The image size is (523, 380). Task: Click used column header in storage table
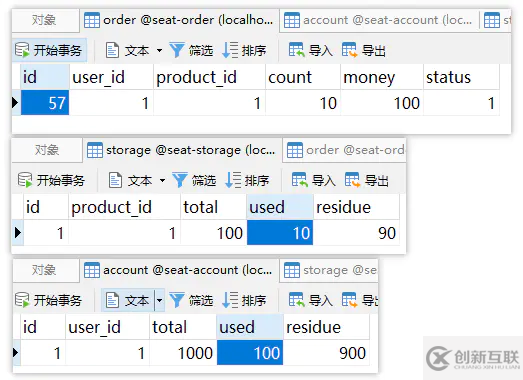[x=280, y=207]
